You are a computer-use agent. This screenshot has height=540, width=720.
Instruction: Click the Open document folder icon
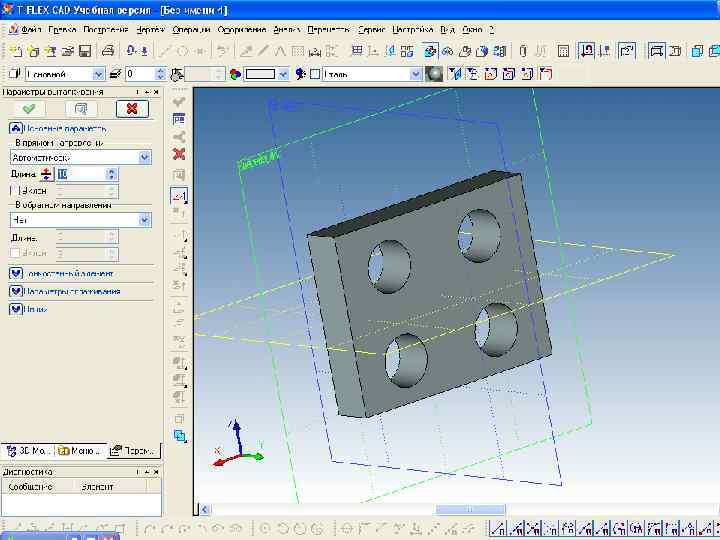(x=68, y=51)
